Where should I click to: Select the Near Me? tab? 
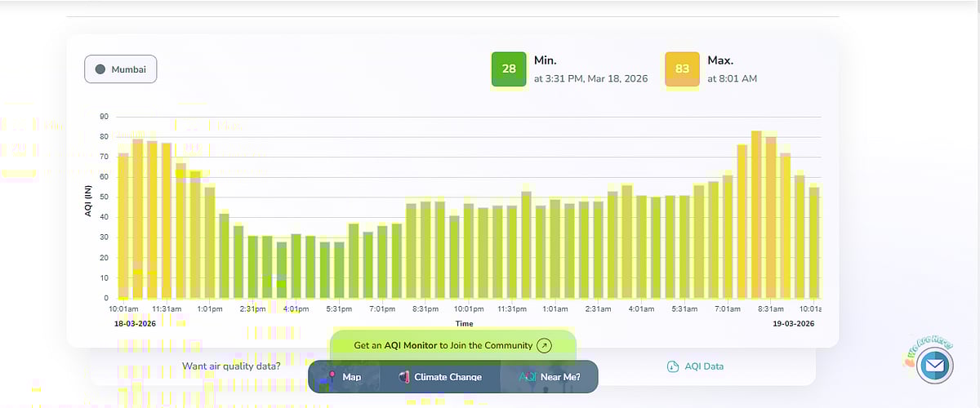point(559,377)
